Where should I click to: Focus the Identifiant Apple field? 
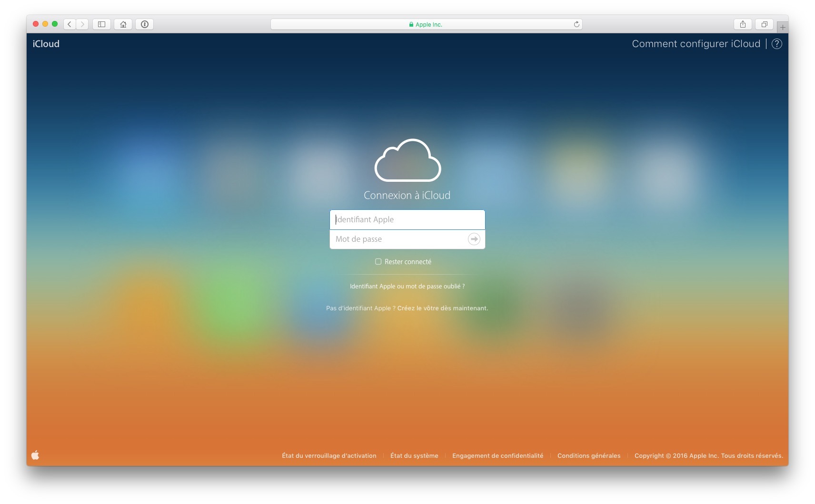tap(407, 219)
